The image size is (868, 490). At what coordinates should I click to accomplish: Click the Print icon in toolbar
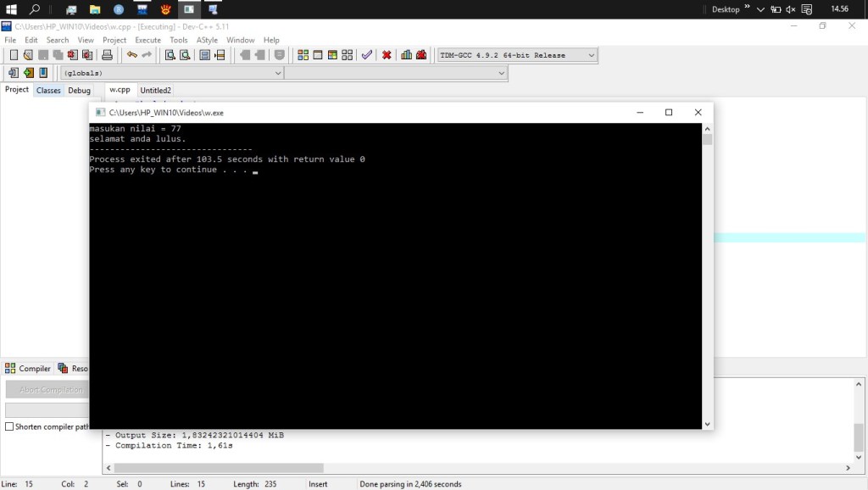[107, 55]
